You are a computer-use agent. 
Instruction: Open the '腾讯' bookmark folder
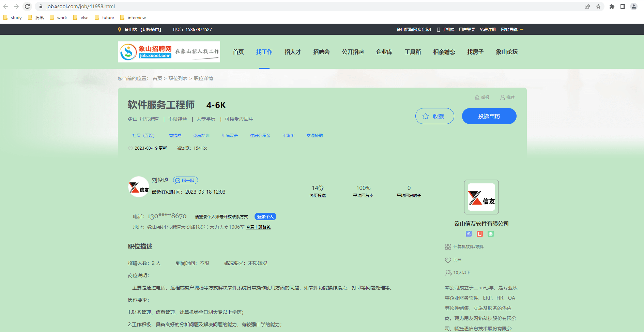[36, 17]
